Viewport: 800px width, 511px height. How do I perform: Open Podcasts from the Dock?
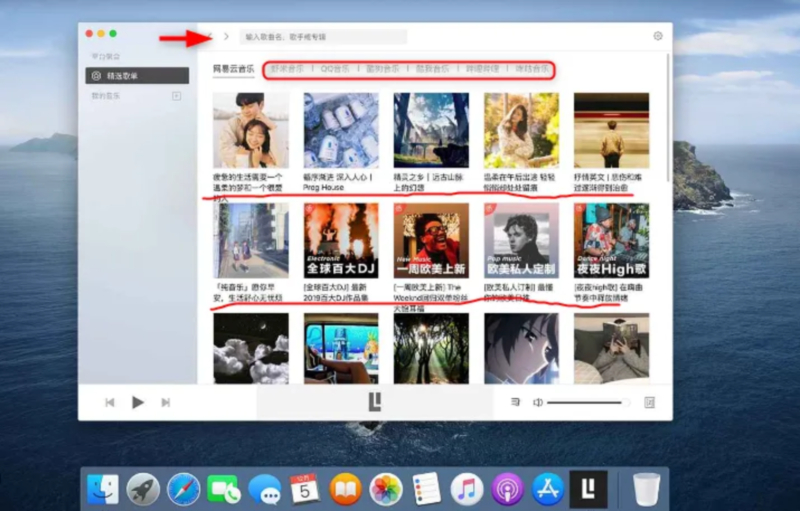click(508, 489)
